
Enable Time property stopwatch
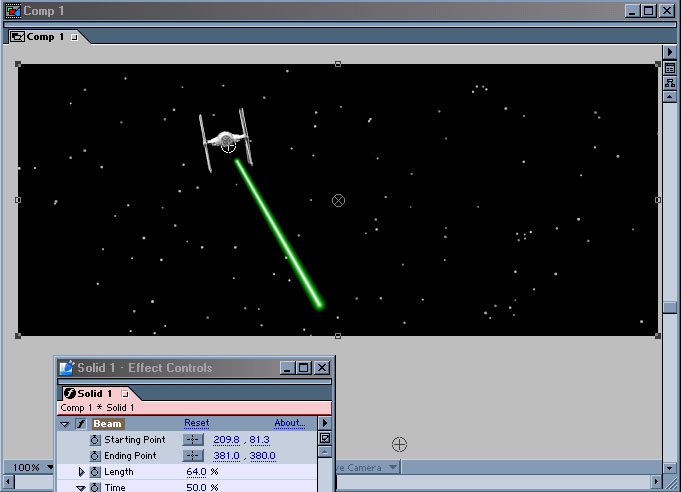[95, 487]
